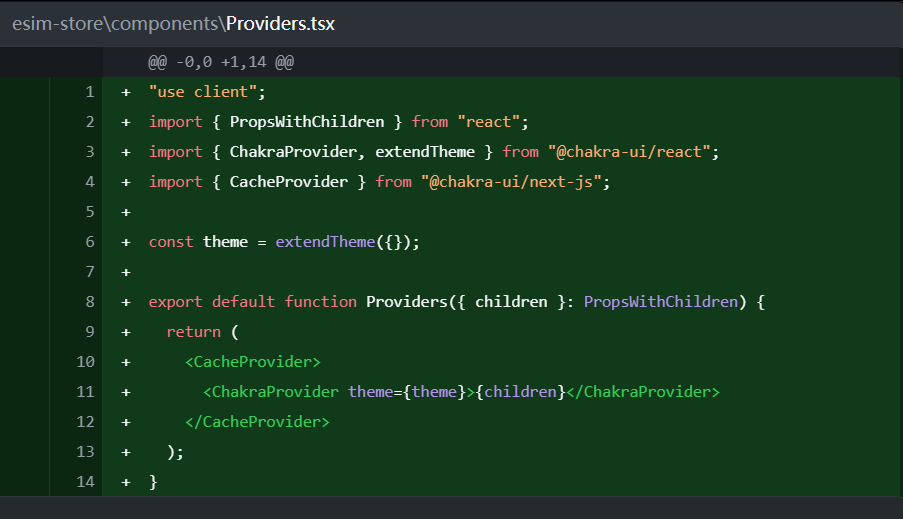Click the esim-store\components\ path text
The image size is (903, 519).
[119, 24]
